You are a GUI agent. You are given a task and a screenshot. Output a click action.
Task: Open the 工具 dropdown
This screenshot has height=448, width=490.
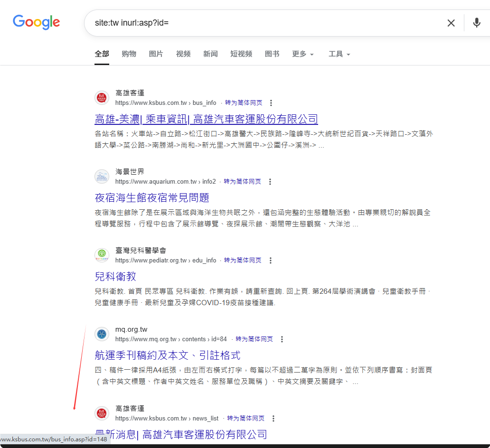(339, 54)
